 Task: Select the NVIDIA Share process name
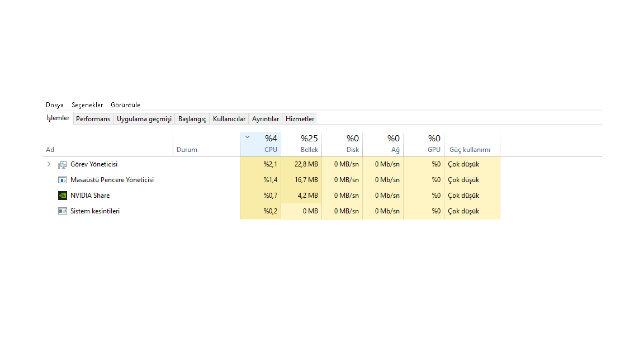90,196
